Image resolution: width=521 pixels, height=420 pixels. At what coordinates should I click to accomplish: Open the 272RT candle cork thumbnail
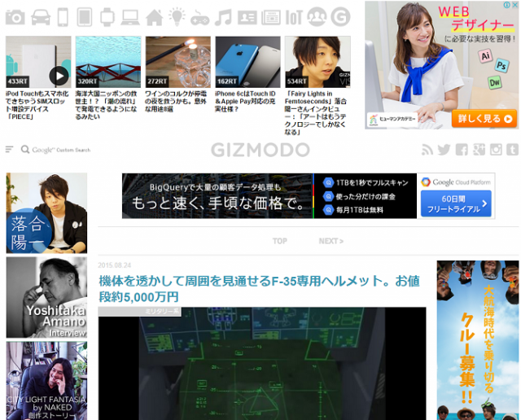pos(178,62)
